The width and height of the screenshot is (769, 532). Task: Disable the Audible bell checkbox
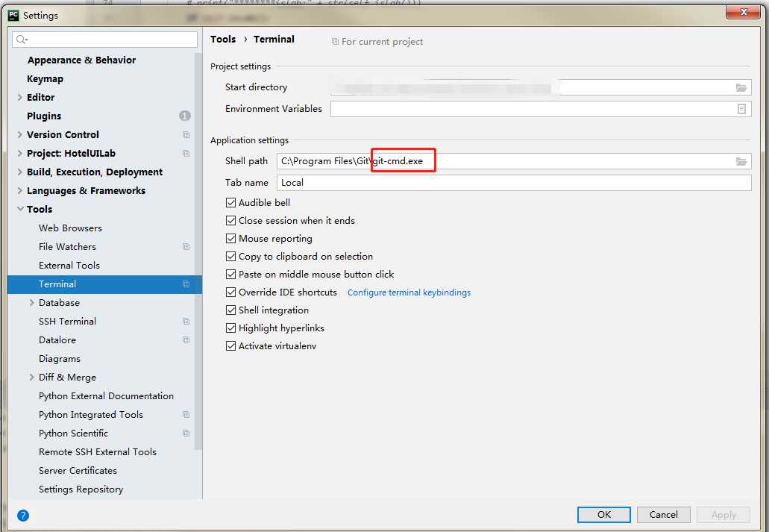231,203
